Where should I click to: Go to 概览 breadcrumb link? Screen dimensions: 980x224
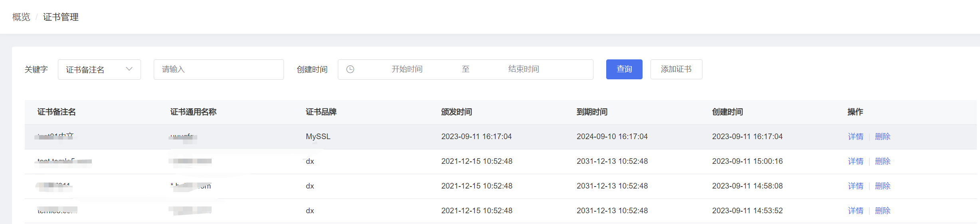(x=21, y=17)
